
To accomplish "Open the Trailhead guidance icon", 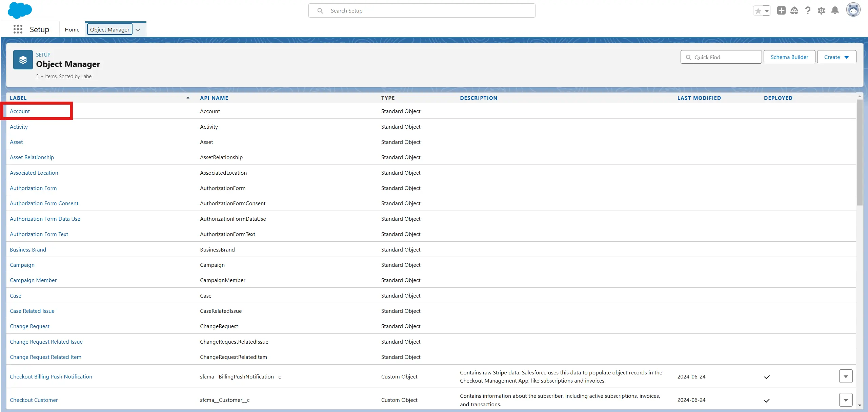I will (794, 10).
